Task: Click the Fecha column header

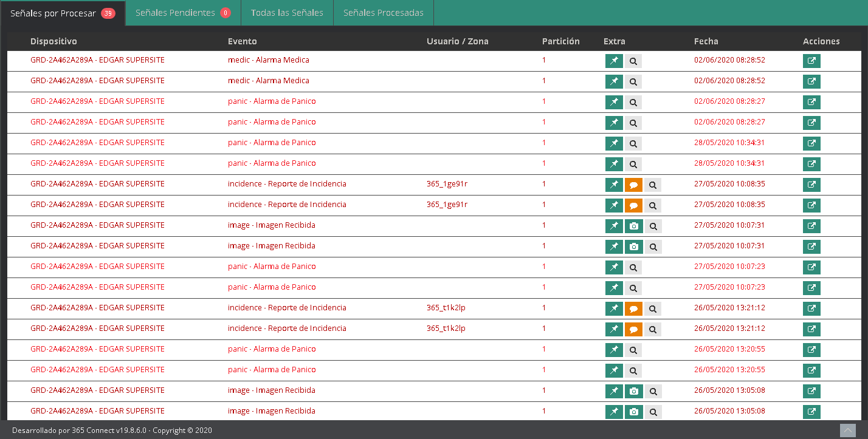Action: [706, 41]
